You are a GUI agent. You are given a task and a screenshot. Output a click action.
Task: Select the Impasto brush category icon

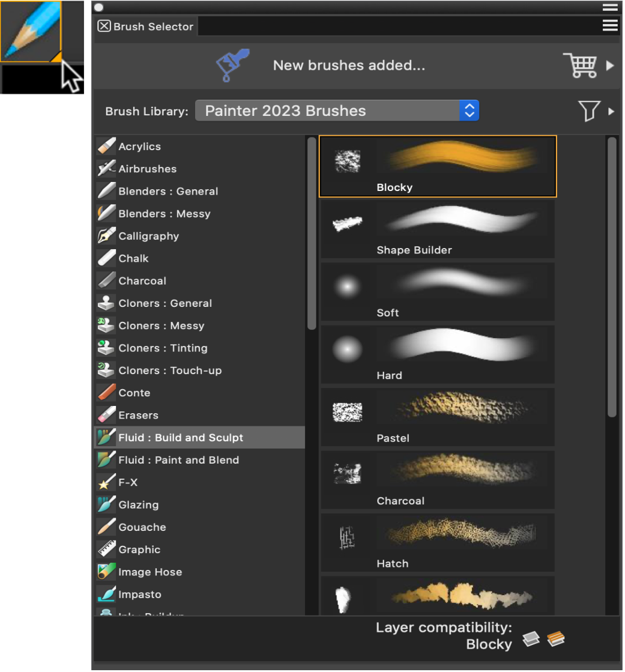106,594
